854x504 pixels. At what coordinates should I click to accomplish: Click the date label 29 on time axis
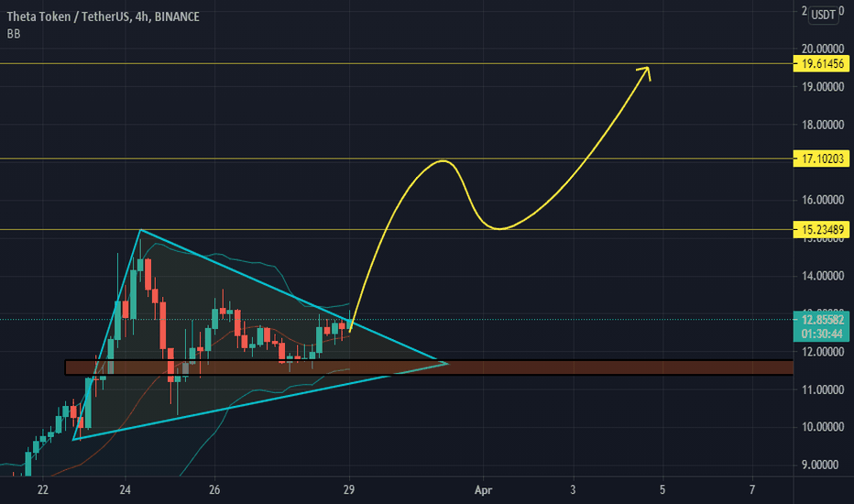point(349,490)
